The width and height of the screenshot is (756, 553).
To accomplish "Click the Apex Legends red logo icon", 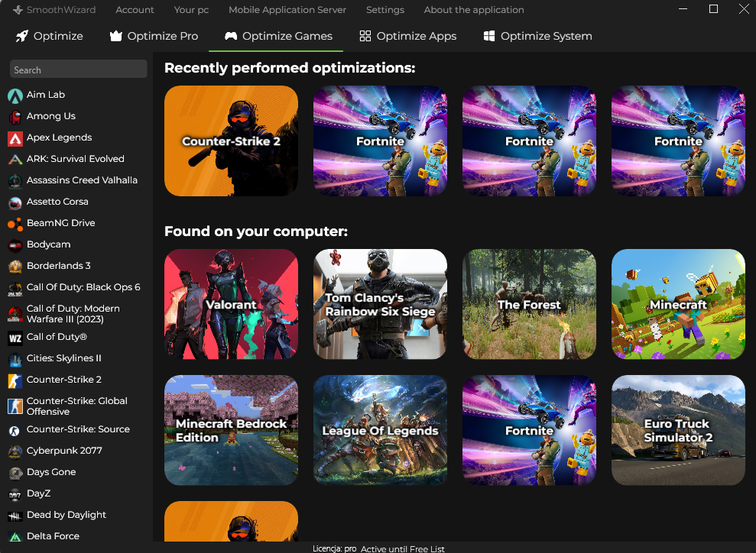I will [15, 139].
